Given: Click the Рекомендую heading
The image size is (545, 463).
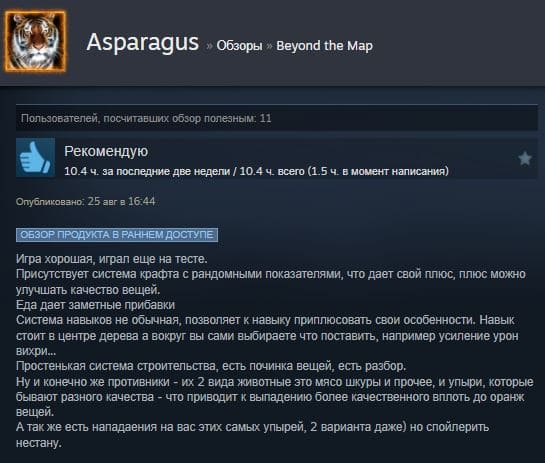Looking at the screenshot, I should [x=106, y=151].
